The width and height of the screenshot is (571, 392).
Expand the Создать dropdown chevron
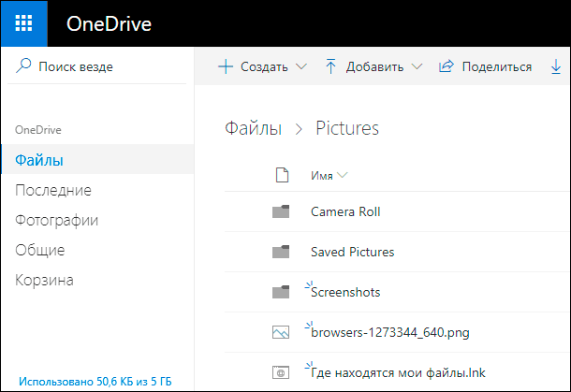click(301, 67)
